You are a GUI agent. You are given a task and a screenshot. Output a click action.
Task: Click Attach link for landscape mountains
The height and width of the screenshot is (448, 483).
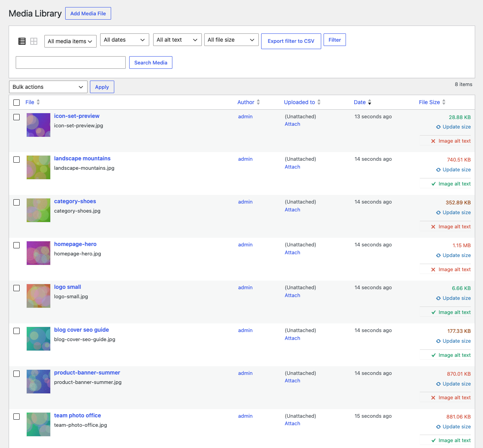coord(293,167)
